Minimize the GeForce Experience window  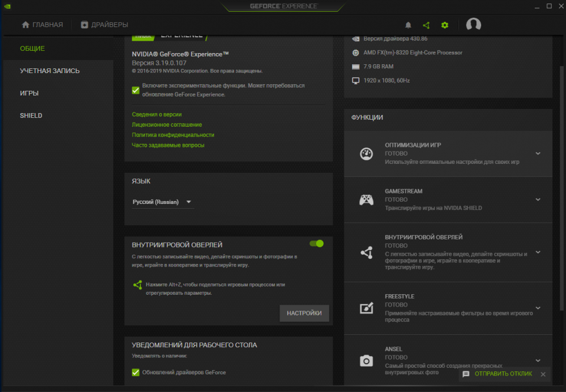pyautogui.click(x=537, y=6)
